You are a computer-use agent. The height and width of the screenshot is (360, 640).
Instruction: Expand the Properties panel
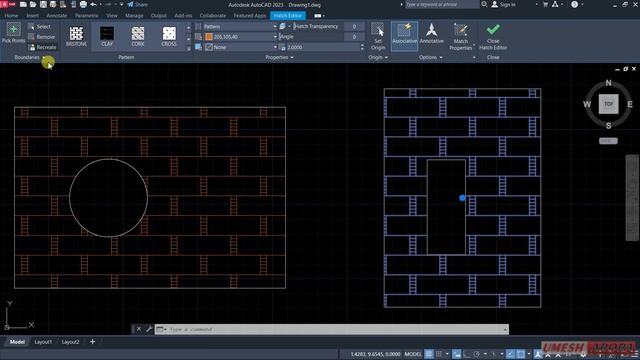279,57
